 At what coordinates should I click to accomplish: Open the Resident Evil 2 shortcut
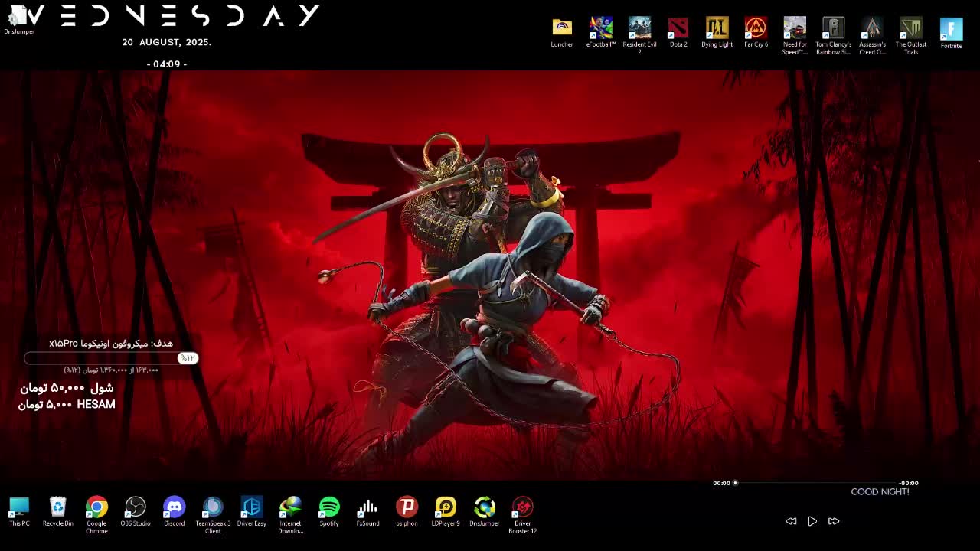tap(639, 35)
